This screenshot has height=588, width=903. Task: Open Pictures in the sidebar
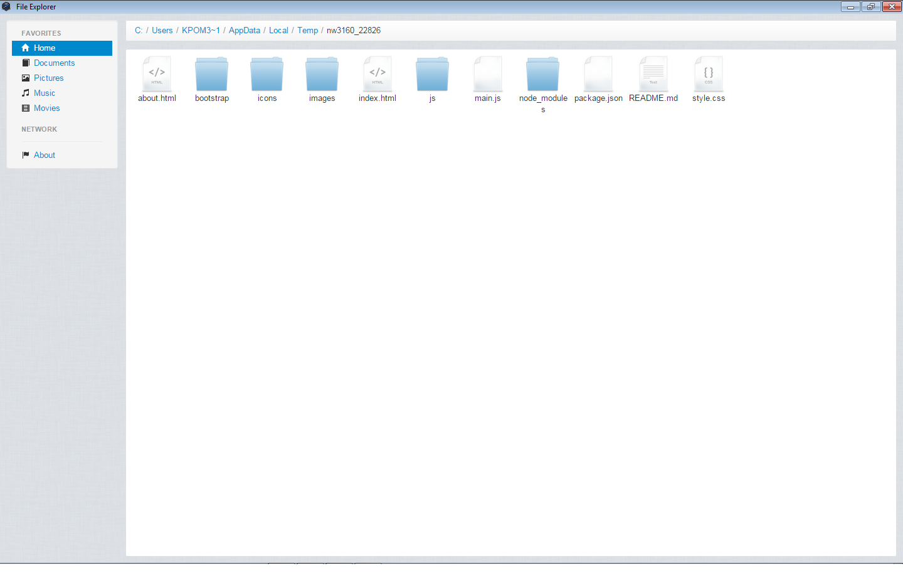tap(48, 78)
